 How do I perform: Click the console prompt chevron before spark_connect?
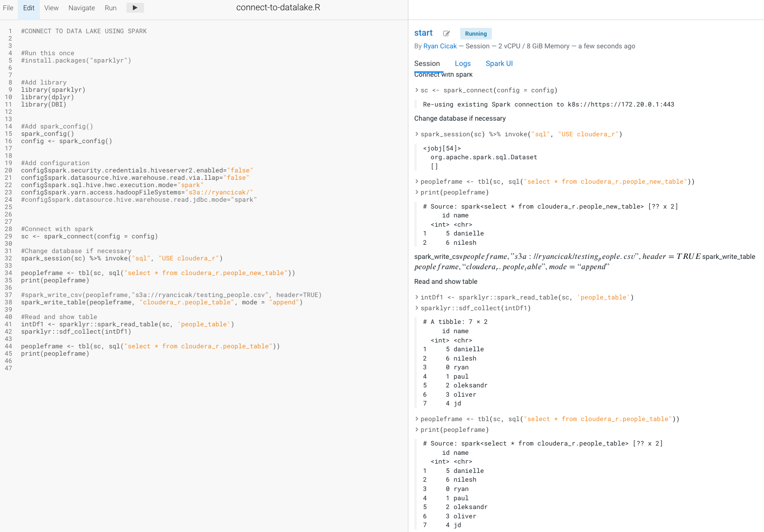coord(416,90)
